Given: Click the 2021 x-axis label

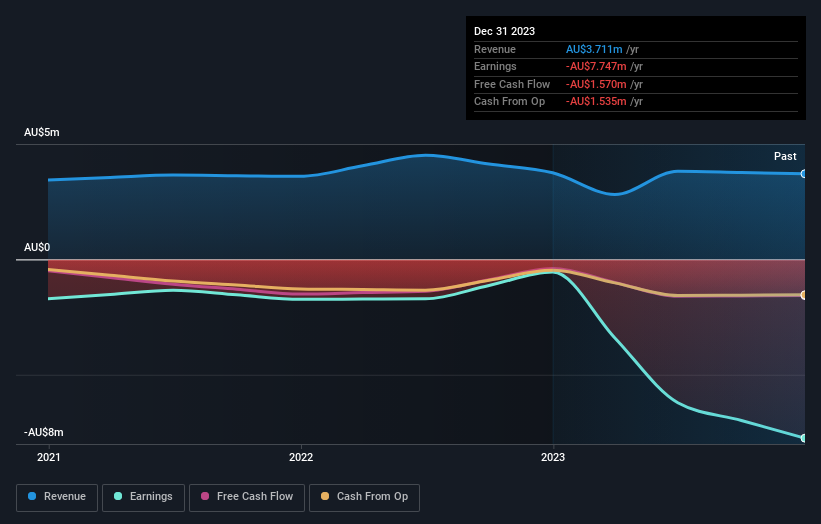Looking at the screenshot, I should pyautogui.click(x=49, y=457).
